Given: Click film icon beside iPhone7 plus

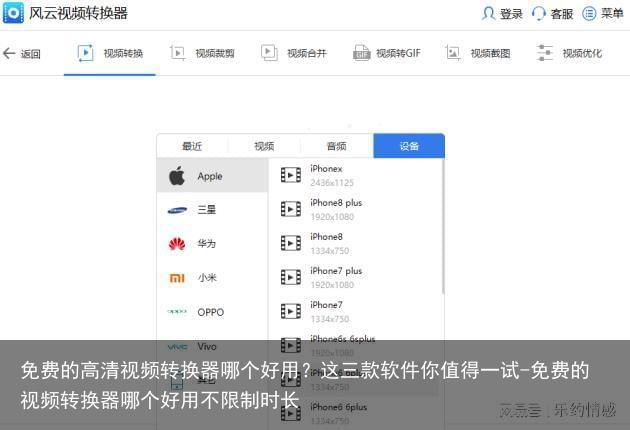Looking at the screenshot, I should pyautogui.click(x=291, y=277).
